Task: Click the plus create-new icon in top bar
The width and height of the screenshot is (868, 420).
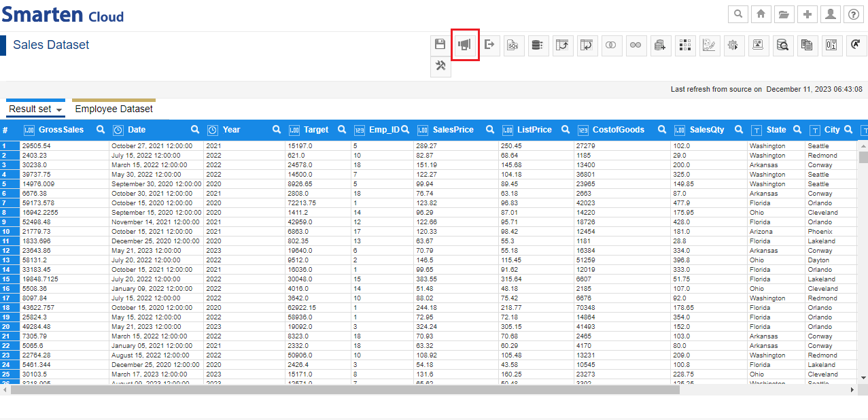Action: tap(807, 14)
